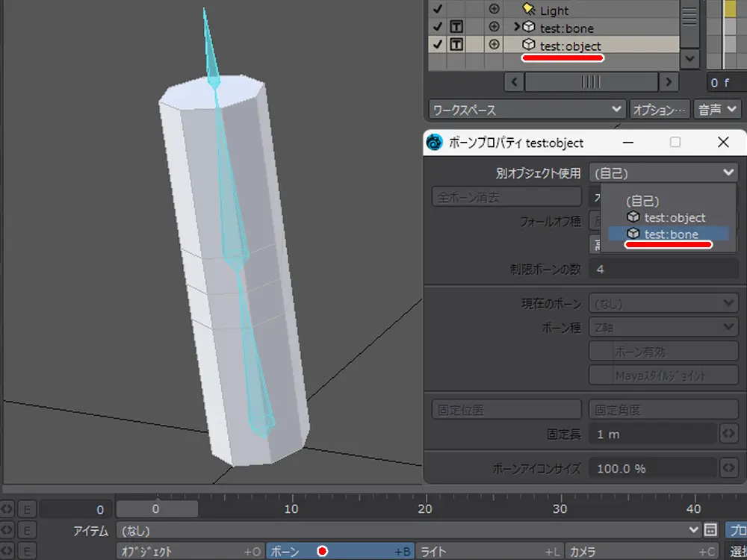This screenshot has width=747, height=560.
Task: Click the Light icon in scene list
Action: [529, 10]
